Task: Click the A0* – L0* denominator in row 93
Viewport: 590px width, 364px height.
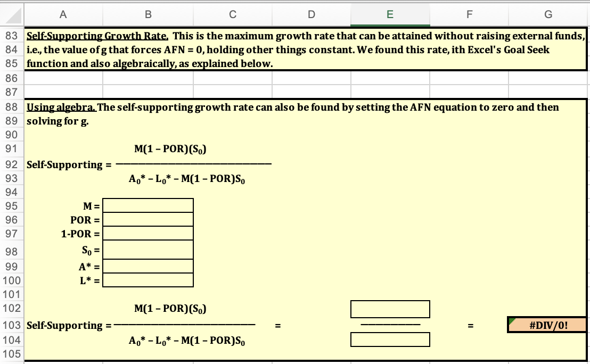Action: 186,179
